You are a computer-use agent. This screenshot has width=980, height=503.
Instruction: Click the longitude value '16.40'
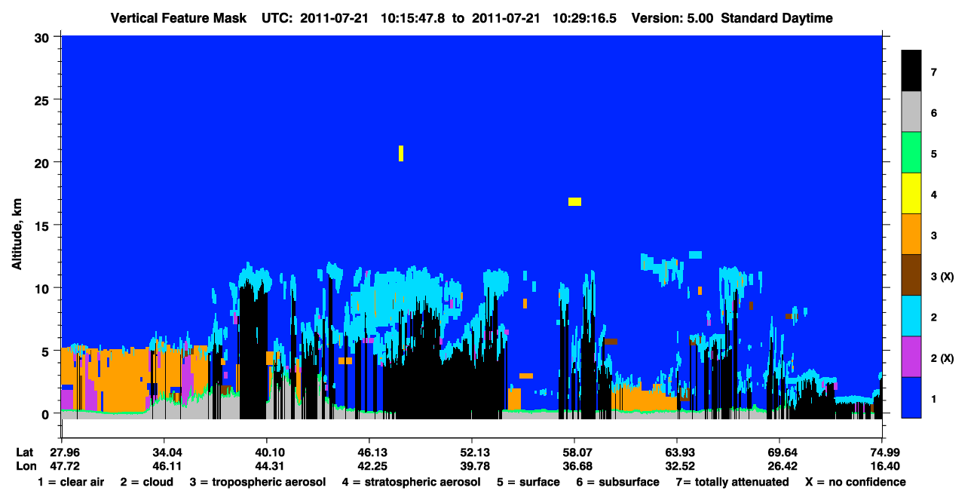click(884, 465)
